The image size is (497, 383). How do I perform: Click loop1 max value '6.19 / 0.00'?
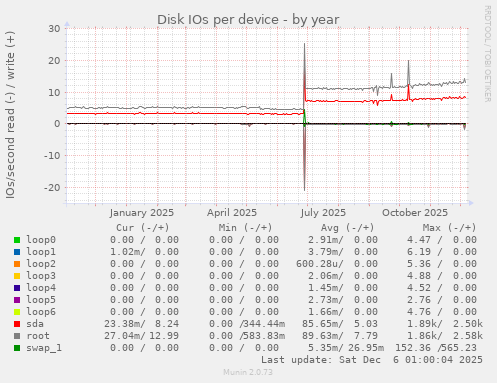442,252
